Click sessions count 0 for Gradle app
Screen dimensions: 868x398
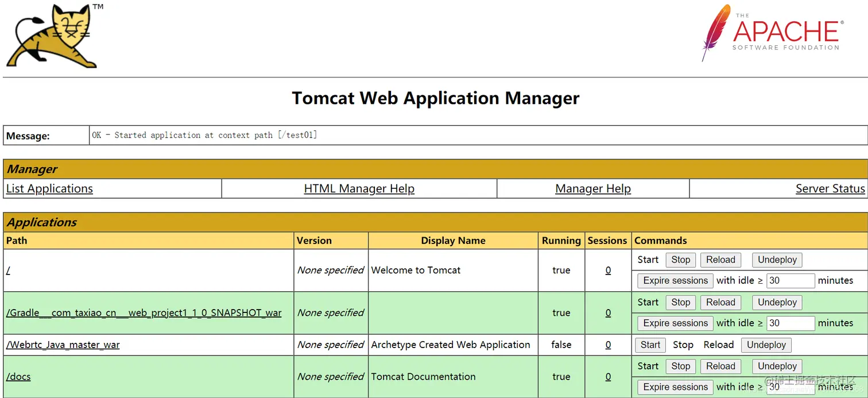click(608, 313)
